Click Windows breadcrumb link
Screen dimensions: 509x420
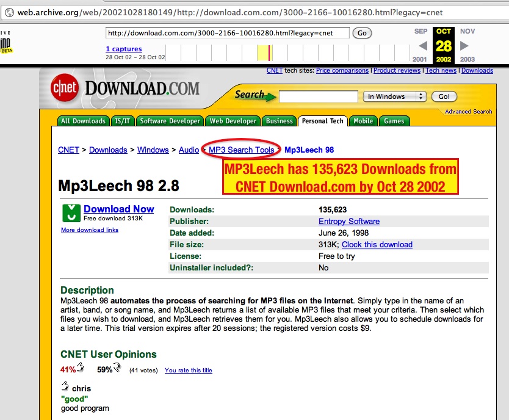[153, 150]
